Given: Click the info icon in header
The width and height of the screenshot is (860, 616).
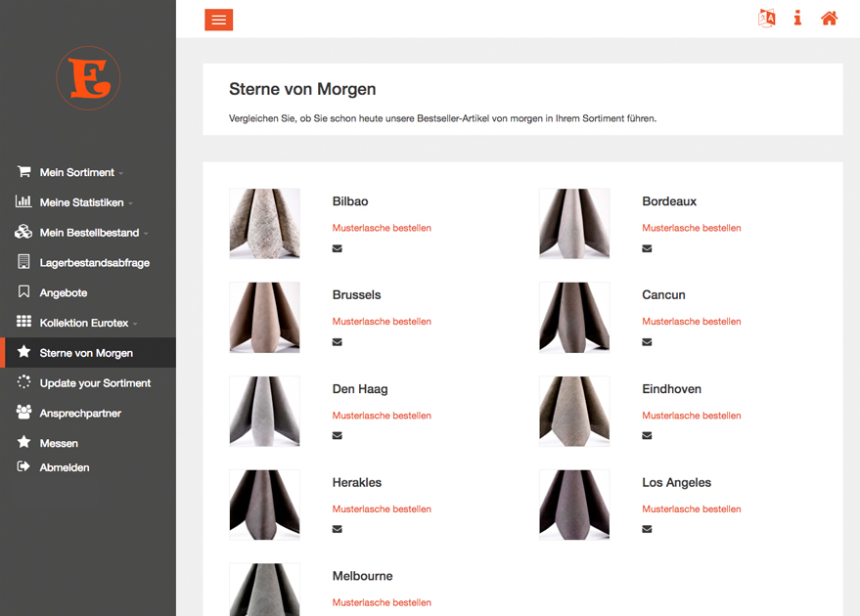Looking at the screenshot, I should pyautogui.click(x=797, y=19).
